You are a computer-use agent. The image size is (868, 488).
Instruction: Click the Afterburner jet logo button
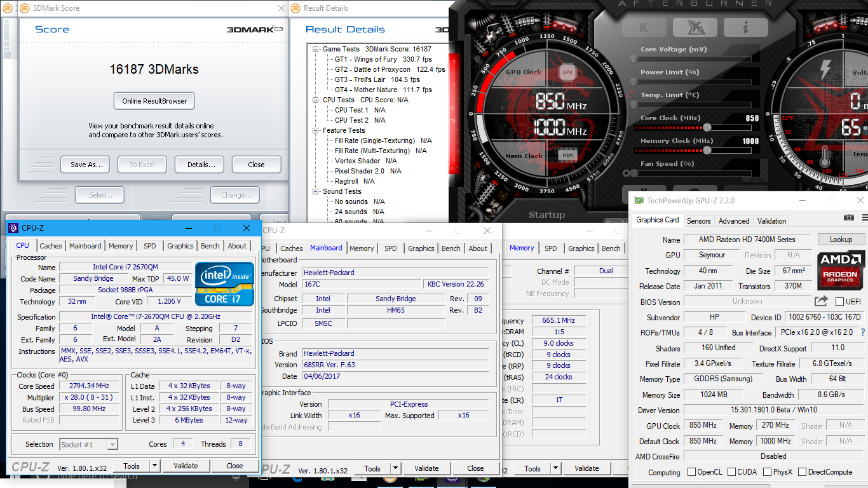pos(695,26)
